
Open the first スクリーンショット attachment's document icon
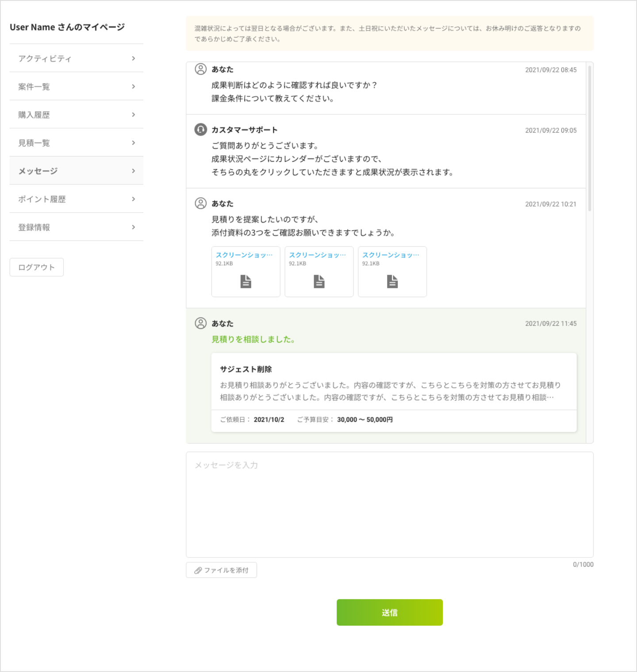click(x=246, y=281)
